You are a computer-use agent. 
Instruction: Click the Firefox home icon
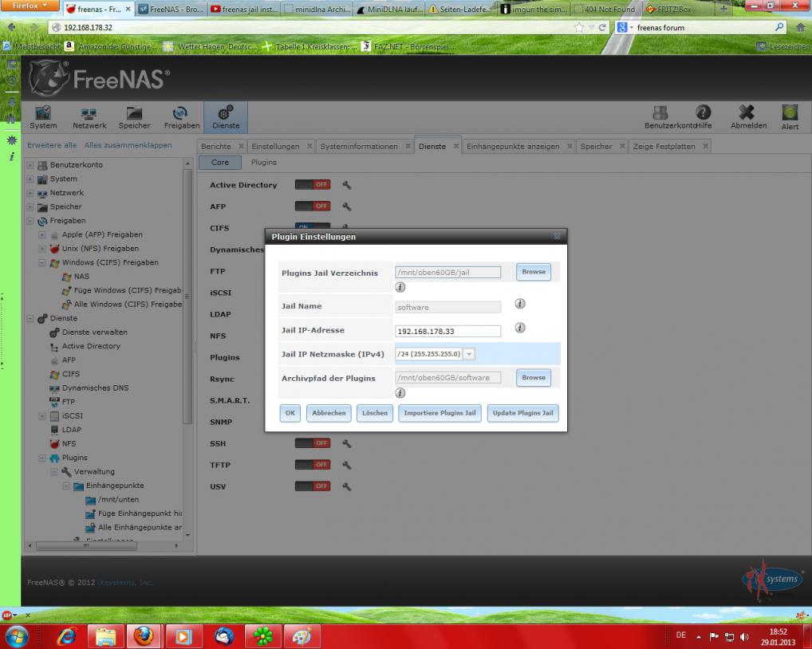[x=799, y=27]
